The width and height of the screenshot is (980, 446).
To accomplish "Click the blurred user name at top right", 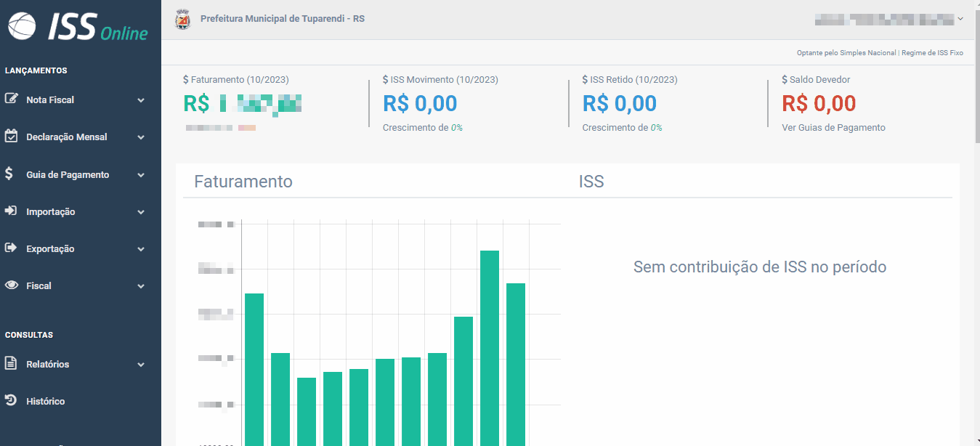I will tap(884, 19).
